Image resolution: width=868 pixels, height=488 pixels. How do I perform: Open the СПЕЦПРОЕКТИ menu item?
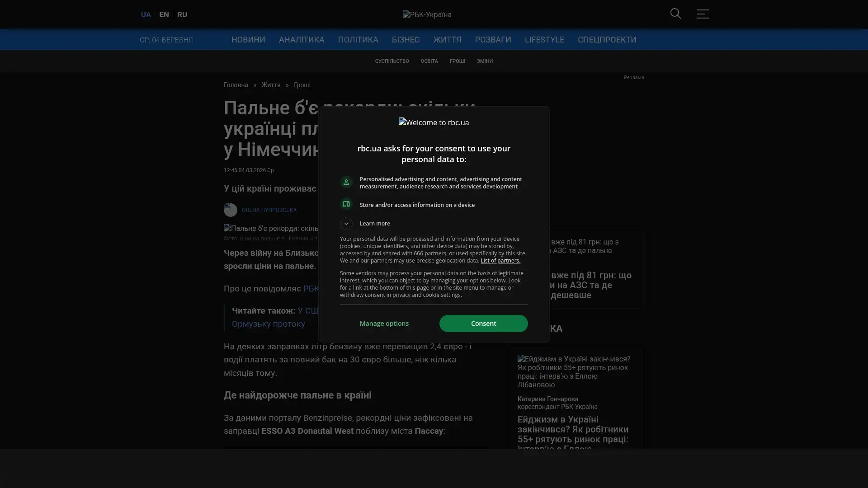point(606,40)
